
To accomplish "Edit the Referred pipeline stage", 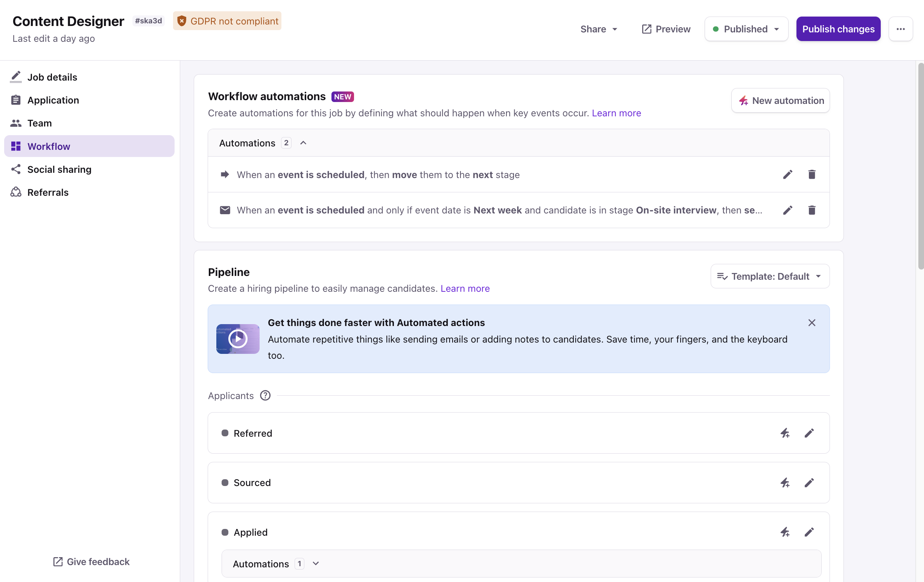I will (x=809, y=433).
